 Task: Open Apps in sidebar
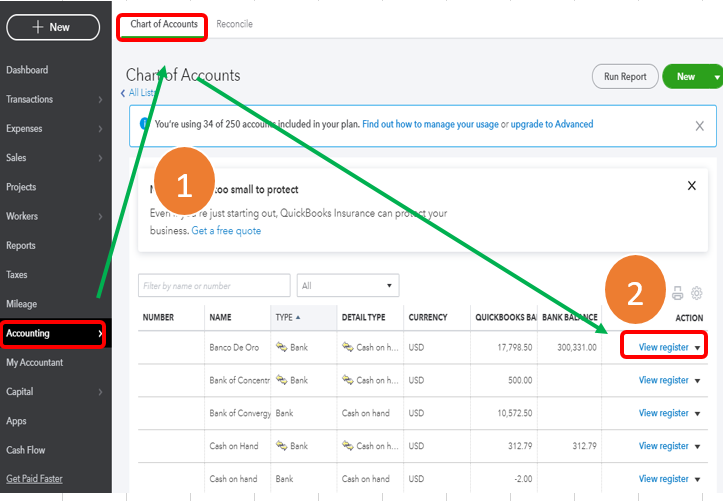[16, 421]
